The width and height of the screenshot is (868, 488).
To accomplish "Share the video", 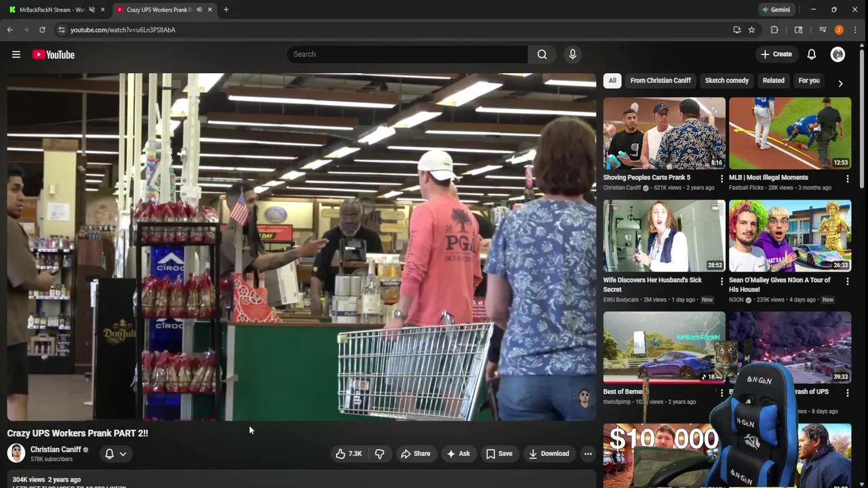I will point(415,453).
